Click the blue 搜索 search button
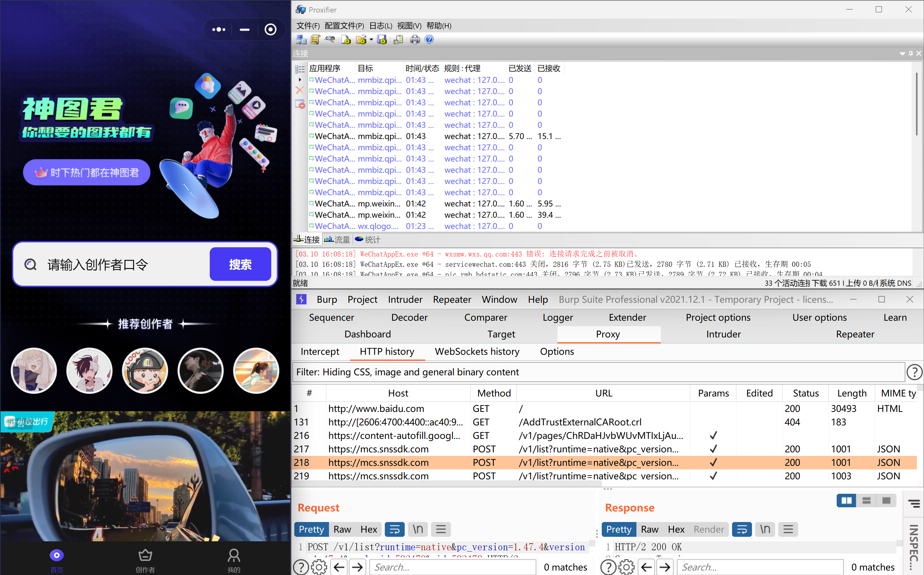The height and width of the screenshot is (575, 924). coord(240,264)
